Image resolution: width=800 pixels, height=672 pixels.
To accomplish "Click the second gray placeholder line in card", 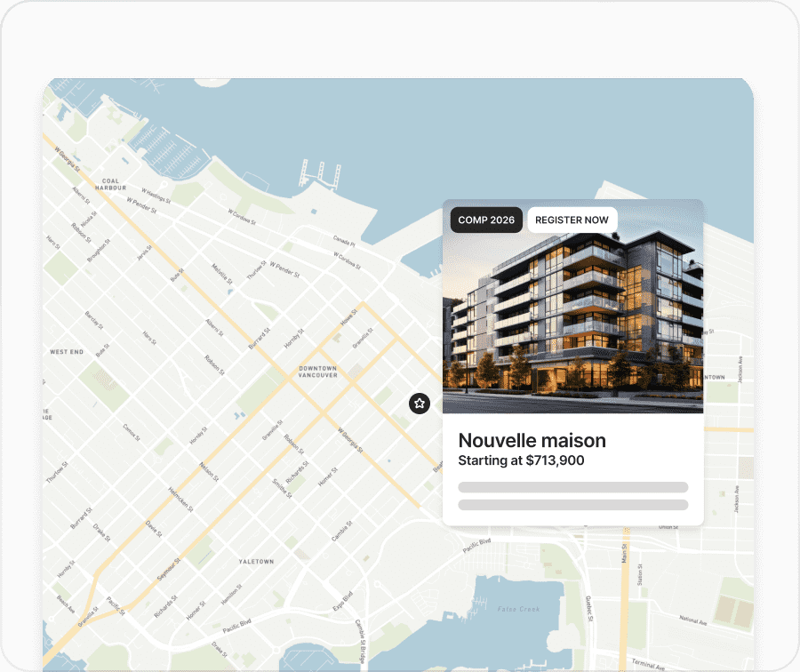I will tap(573, 505).
